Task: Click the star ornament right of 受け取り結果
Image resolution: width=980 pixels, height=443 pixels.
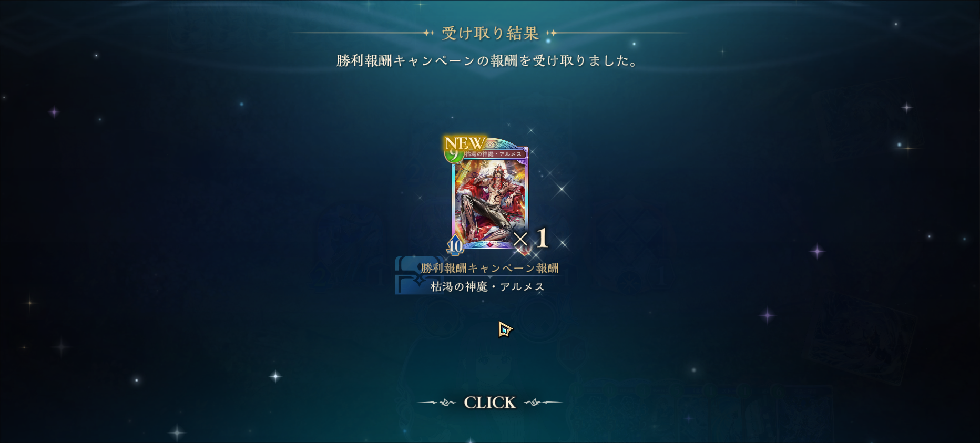Action: click(x=552, y=33)
